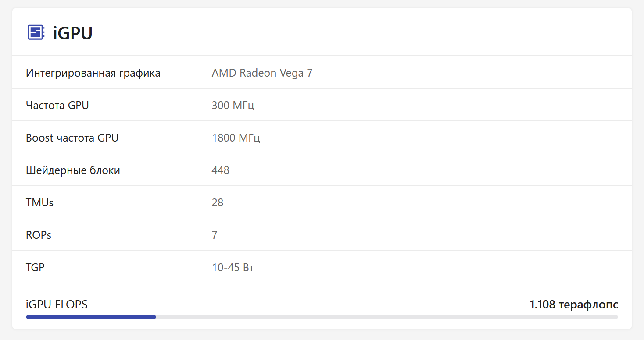Click the iGPU heading text

(x=73, y=33)
